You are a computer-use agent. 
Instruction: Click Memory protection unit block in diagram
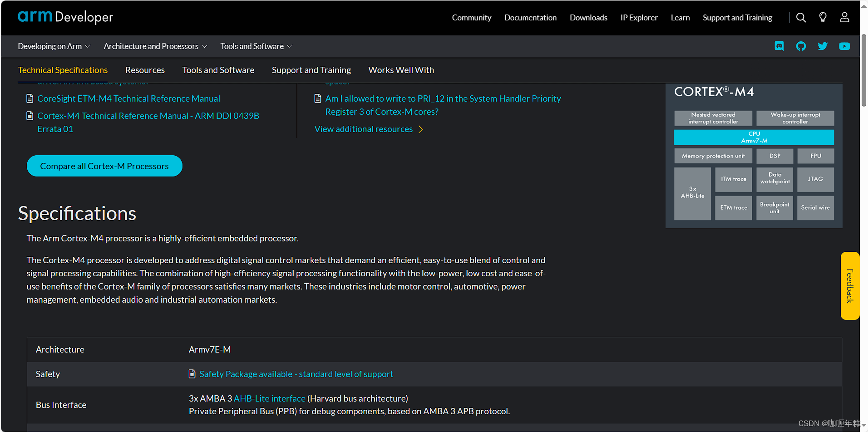713,156
